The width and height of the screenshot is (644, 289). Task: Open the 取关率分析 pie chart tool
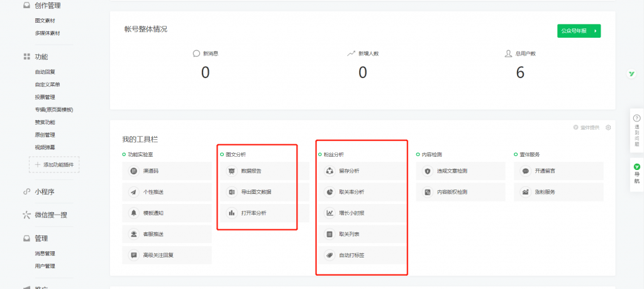[330, 192]
